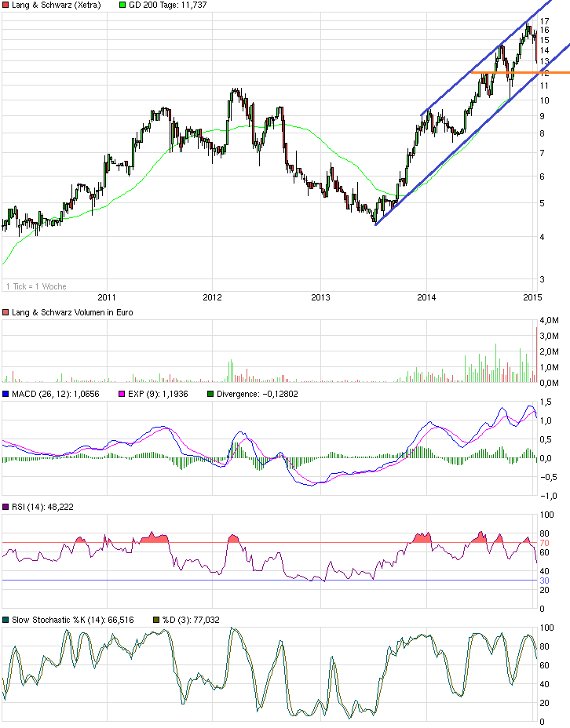The height and width of the screenshot is (728, 570).
Task: Click the Stochastic axis value 100
Action: coord(547,628)
